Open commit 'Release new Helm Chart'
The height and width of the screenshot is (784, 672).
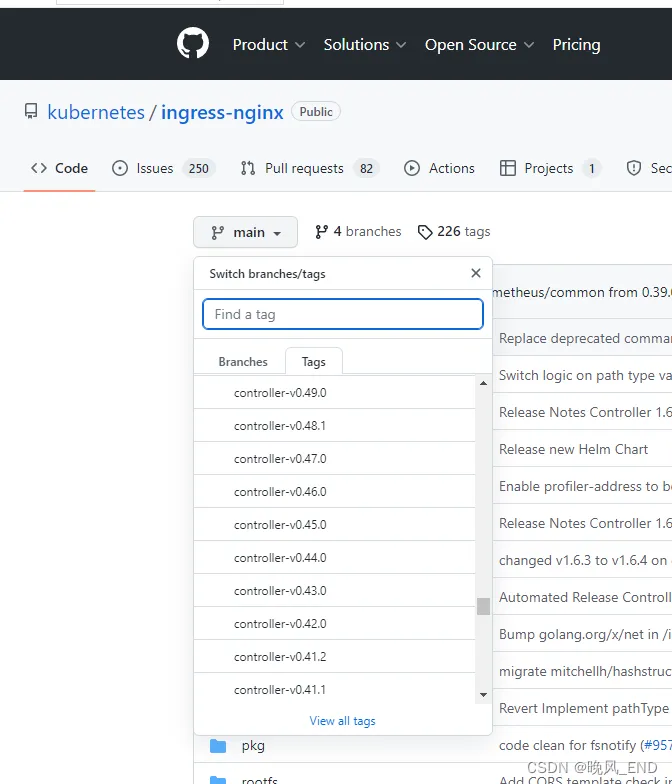pyautogui.click(x=574, y=449)
